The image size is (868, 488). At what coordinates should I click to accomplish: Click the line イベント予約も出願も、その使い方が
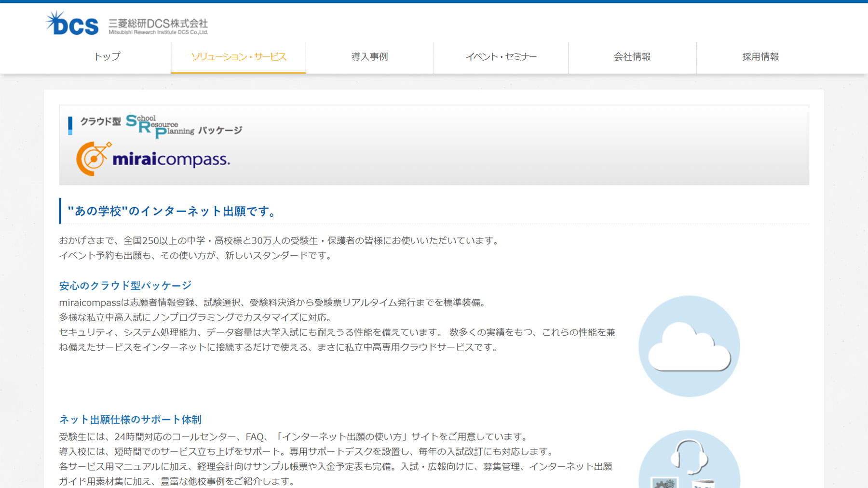(x=197, y=255)
